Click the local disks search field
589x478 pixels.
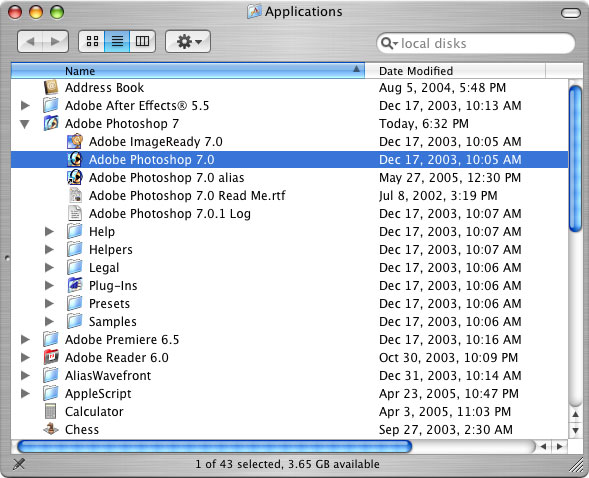[476, 44]
